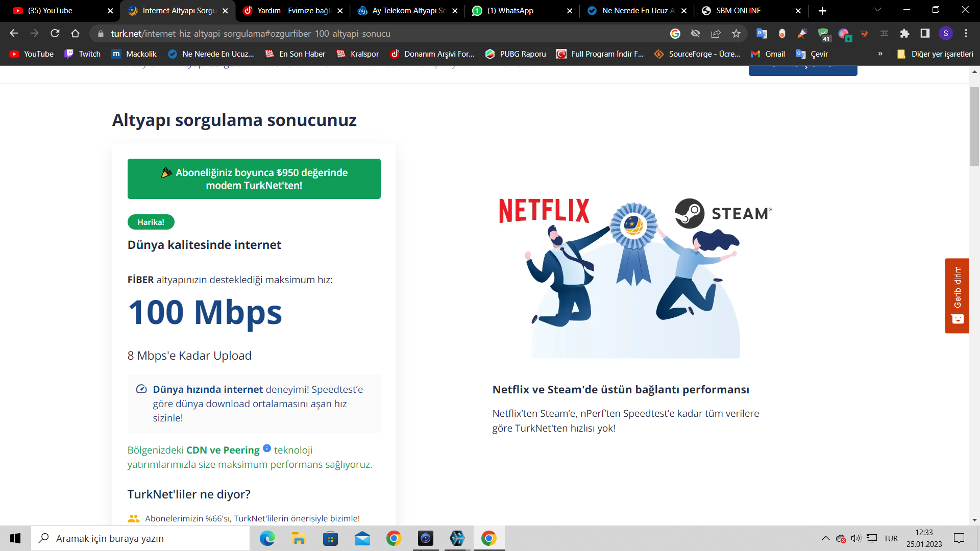
Task: Toggle the eye-slash privacy icon in address bar
Action: coord(695,34)
